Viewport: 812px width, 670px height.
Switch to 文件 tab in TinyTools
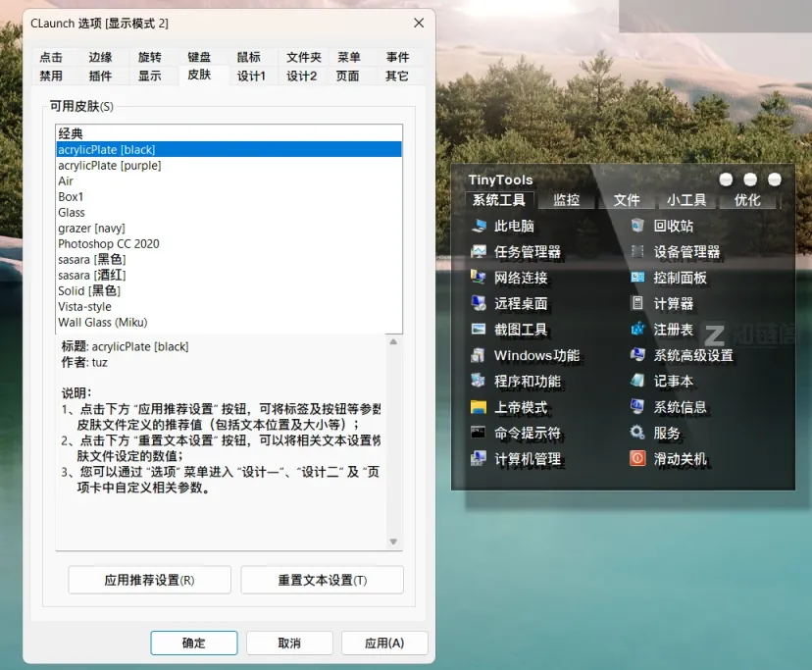coord(627,200)
